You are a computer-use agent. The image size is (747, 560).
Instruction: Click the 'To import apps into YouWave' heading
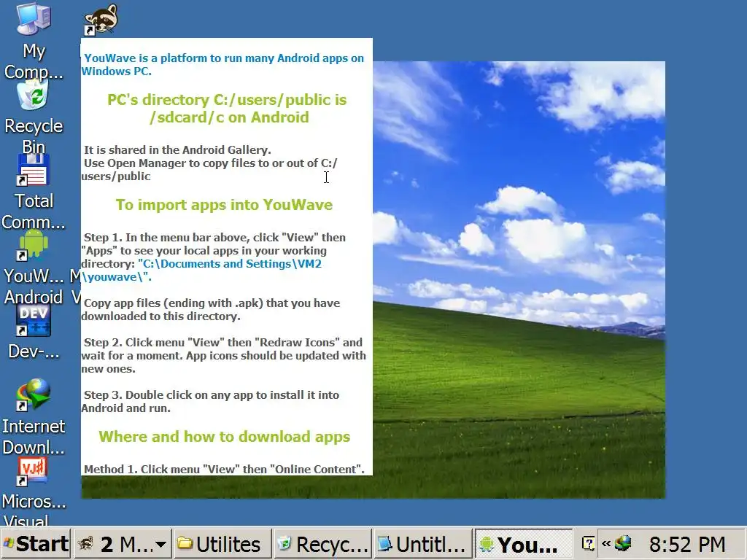(x=225, y=205)
